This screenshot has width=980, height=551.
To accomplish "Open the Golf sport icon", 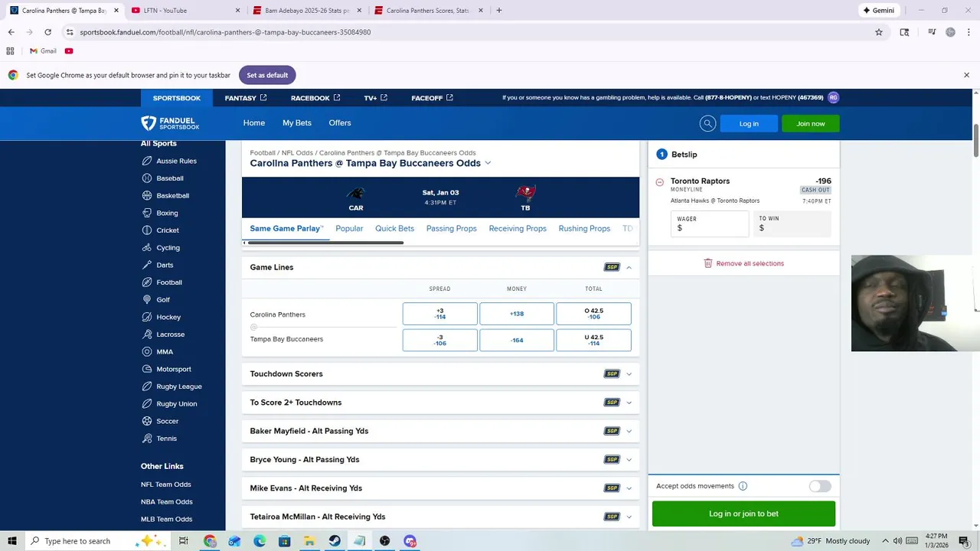I will point(147,299).
